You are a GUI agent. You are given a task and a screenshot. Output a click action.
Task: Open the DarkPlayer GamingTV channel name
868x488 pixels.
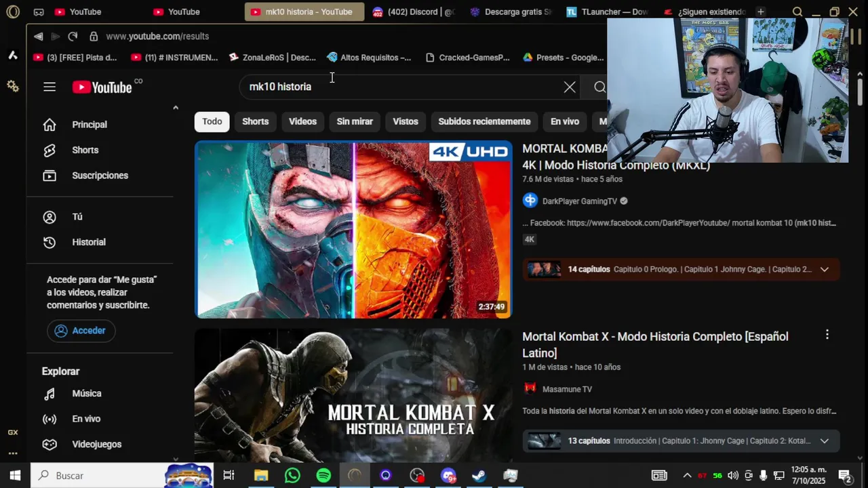(580, 201)
